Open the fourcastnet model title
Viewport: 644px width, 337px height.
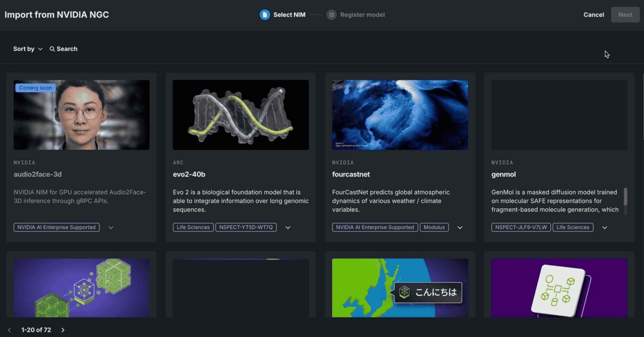point(351,174)
